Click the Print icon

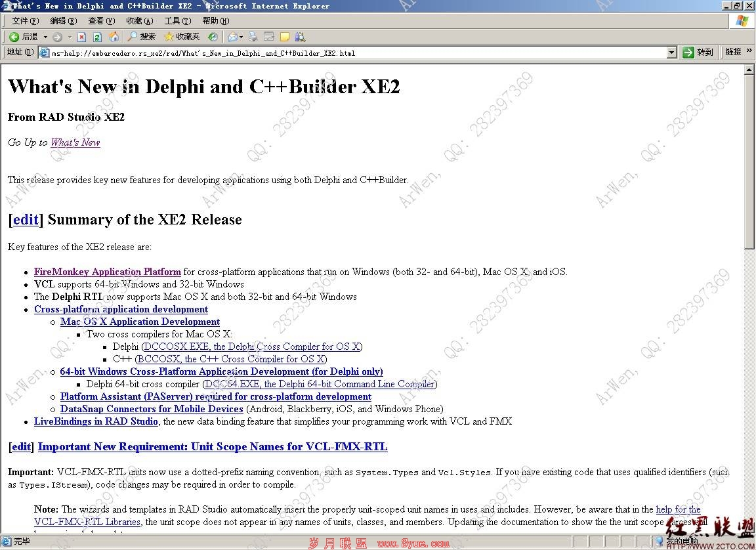click(253, 37)
